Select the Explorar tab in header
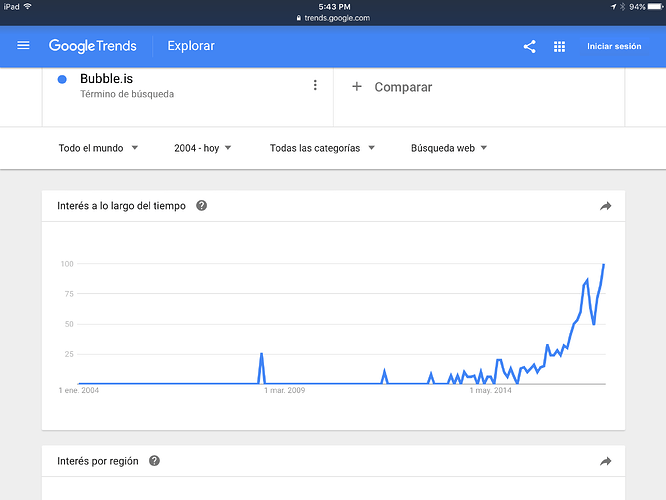666x500 pixels. pos(191,46)
